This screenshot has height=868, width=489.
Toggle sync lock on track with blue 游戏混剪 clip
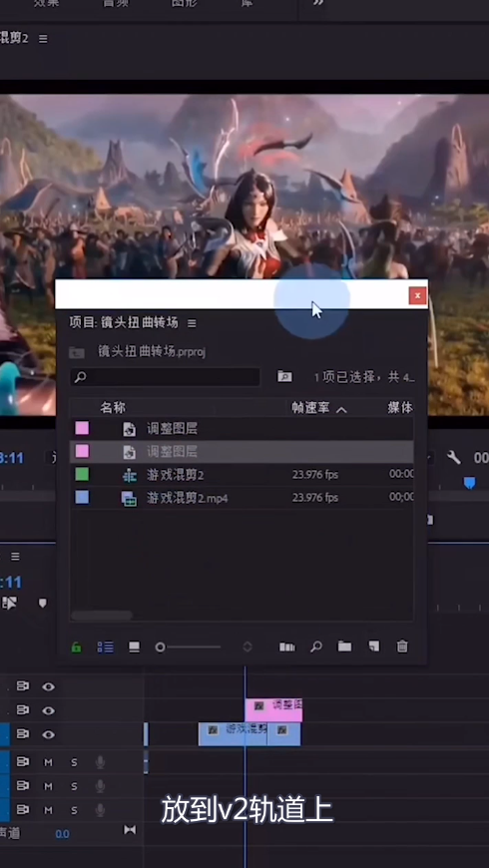point(23,734)
